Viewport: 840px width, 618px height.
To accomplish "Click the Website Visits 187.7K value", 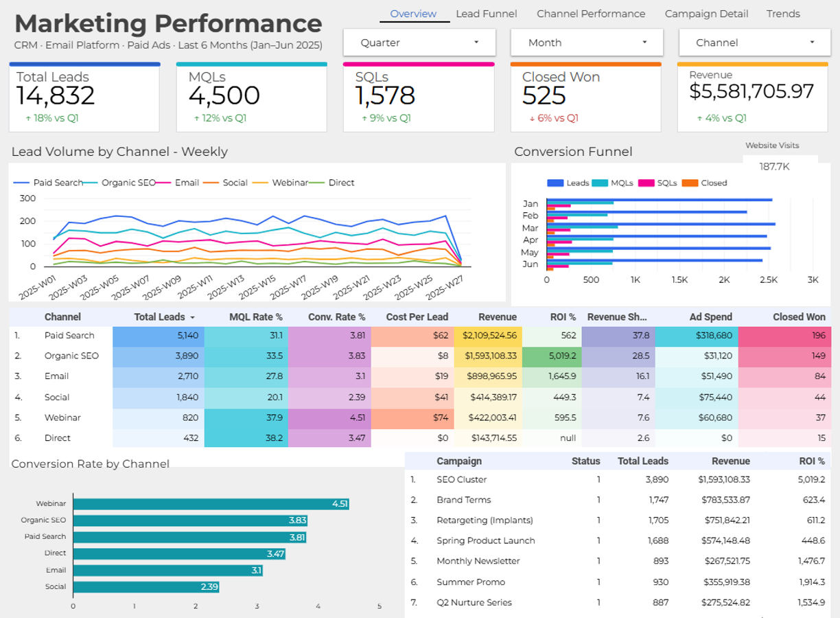I will click(774, 167).
